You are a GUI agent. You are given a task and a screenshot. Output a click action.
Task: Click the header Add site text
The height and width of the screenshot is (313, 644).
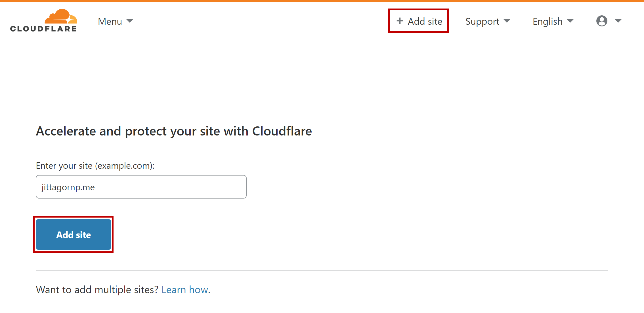[425, 21]
